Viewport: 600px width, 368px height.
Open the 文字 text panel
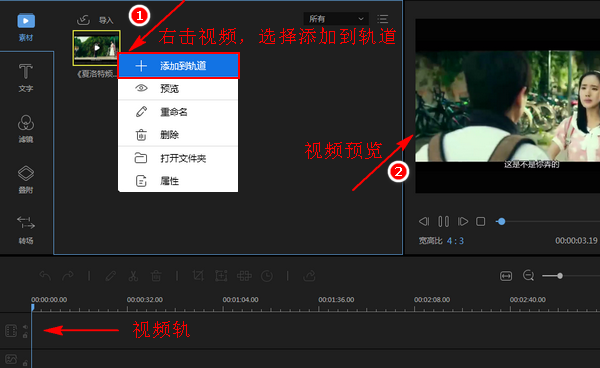tap(26, 78)
